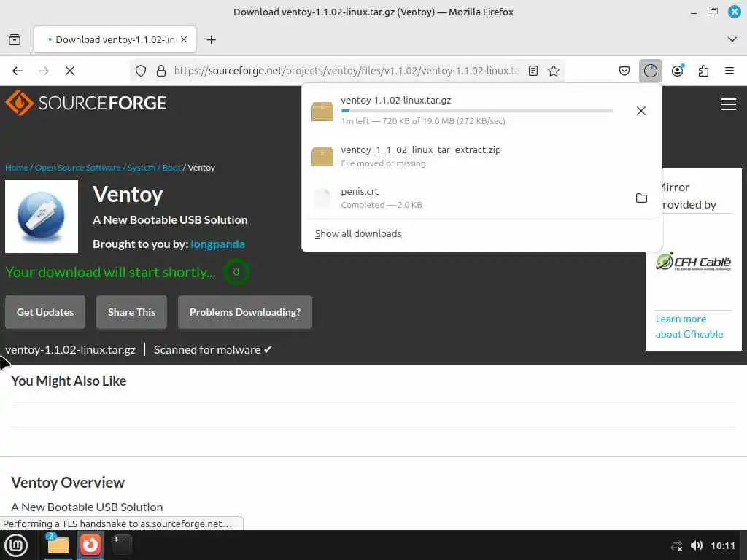
Task: Click the download countdown circle
Action: click(236, 272)
